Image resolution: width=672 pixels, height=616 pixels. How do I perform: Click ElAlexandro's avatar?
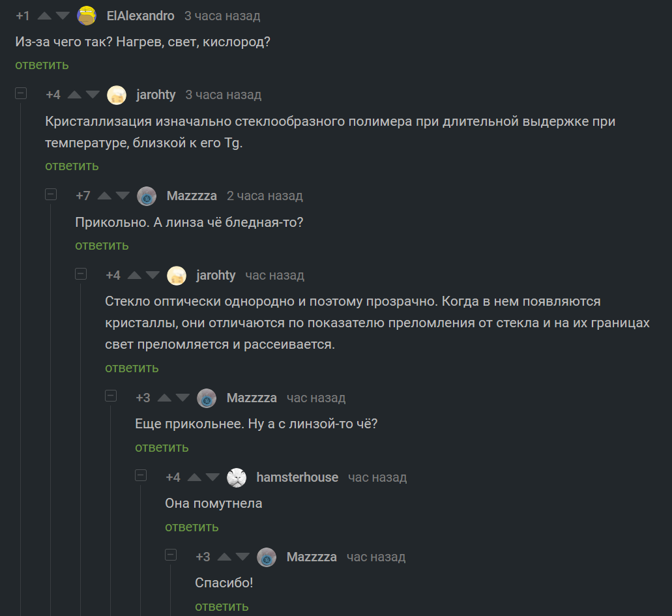(x=87, y=16)
